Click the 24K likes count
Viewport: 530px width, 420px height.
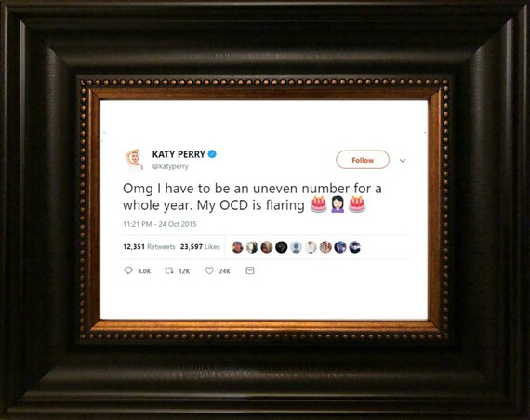click(224, 271)
